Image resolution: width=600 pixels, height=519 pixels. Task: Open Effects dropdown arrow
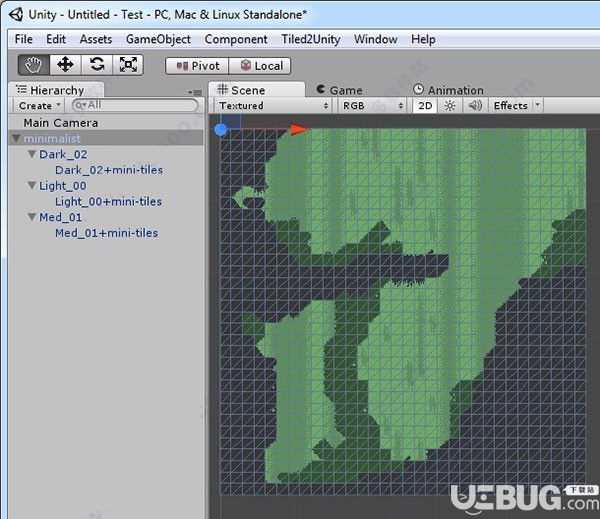538,104
